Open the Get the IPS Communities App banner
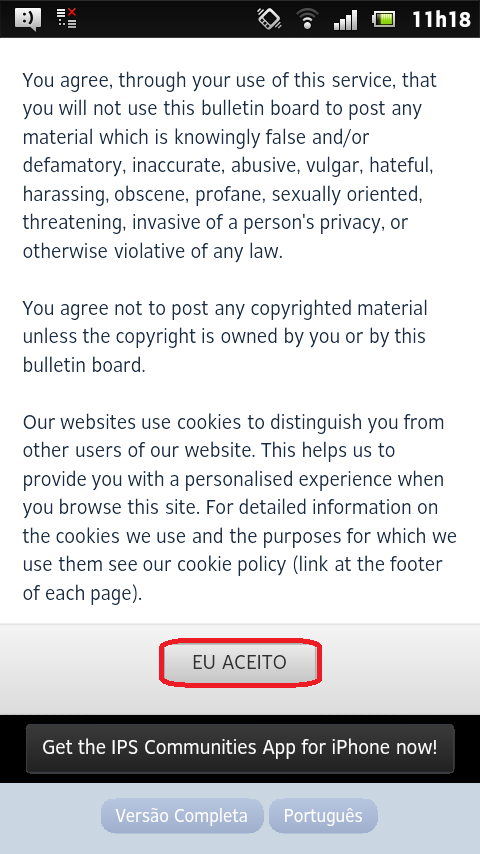480x854 pixels. click(240, 748)
